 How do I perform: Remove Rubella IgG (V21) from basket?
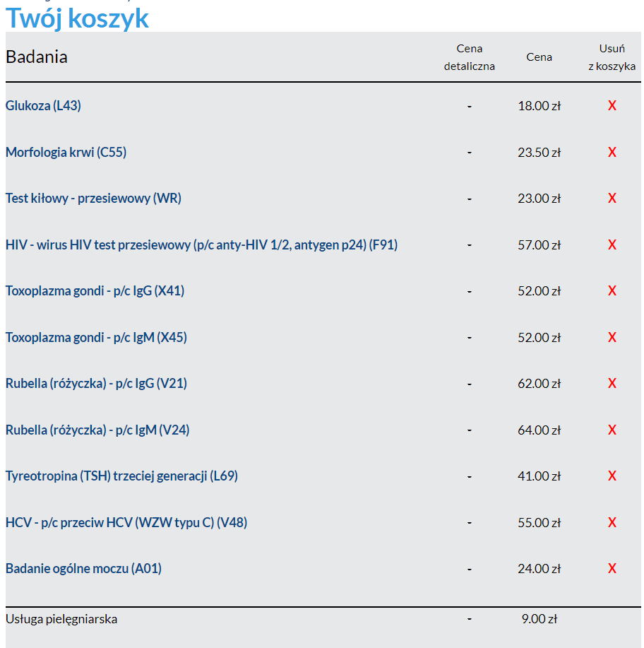point(612,384)
